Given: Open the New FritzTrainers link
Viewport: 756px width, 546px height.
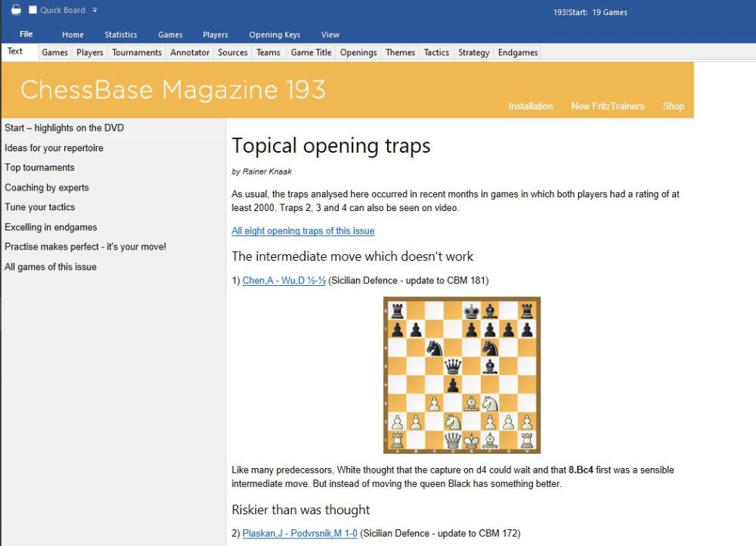Looking at the screenshot, I should 607,106.
